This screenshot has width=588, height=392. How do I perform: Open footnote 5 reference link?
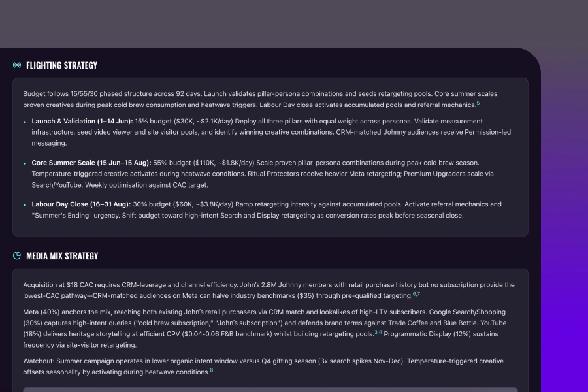[x=478, y=103]
